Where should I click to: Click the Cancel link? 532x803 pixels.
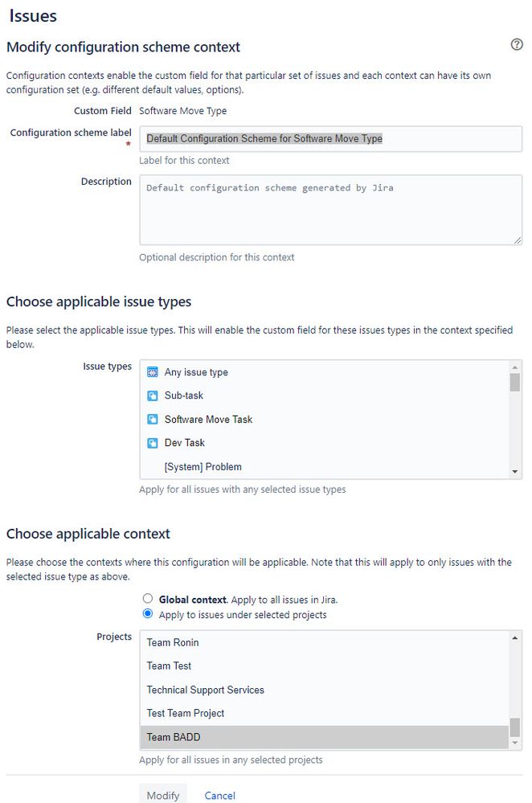click(219, 795)
